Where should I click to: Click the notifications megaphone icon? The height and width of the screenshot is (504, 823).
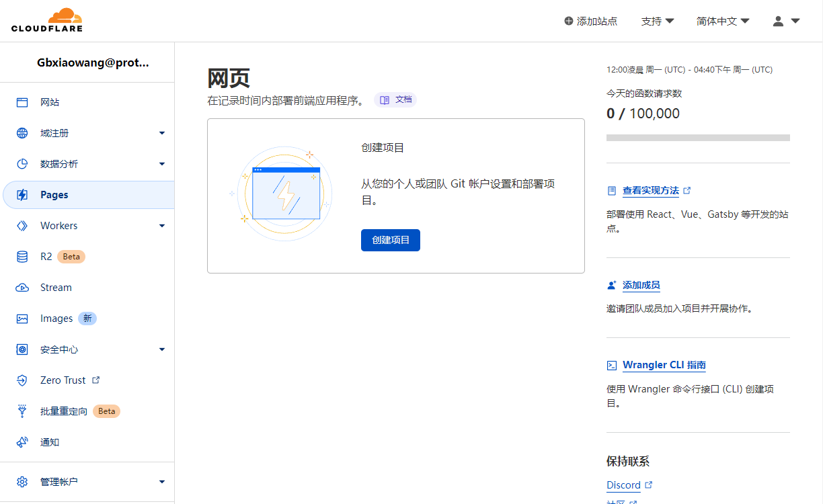22,442
